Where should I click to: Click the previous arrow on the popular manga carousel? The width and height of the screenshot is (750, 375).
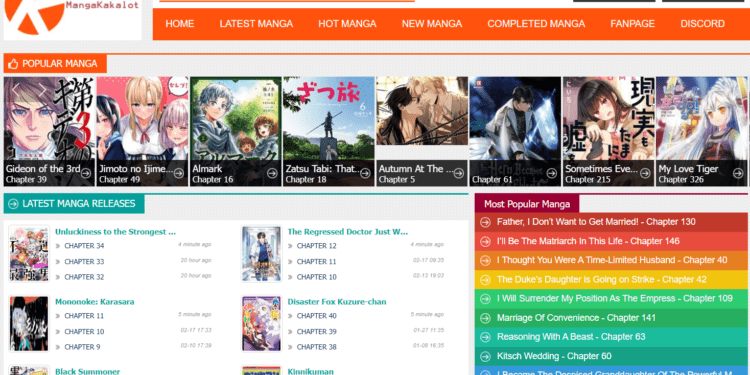point(16,89)
